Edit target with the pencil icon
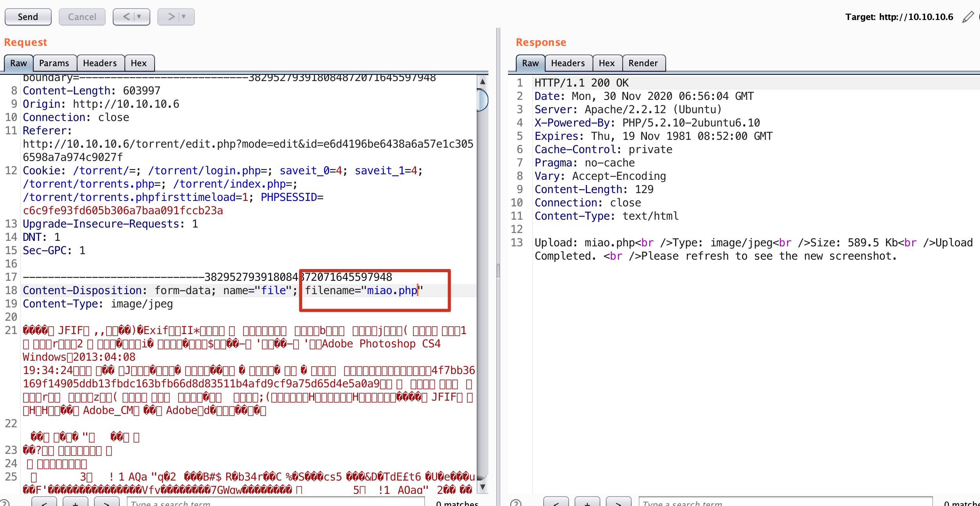The height and width of the screenshot is (506, 980). [967, 17]
